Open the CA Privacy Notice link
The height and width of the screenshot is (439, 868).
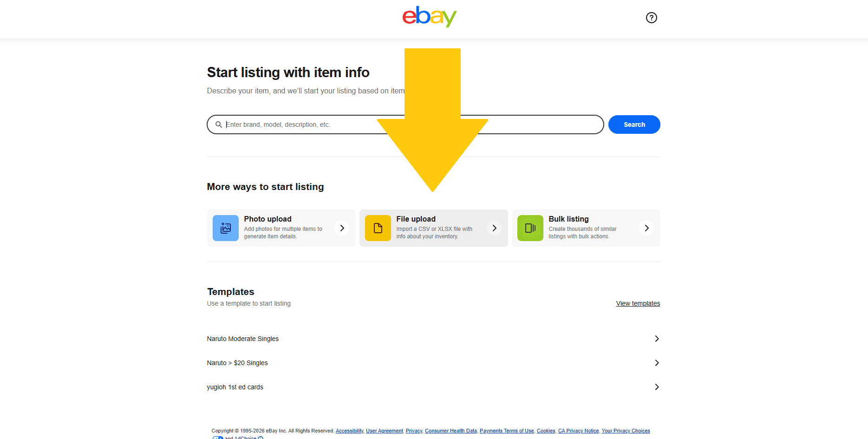tap(578, 431)
